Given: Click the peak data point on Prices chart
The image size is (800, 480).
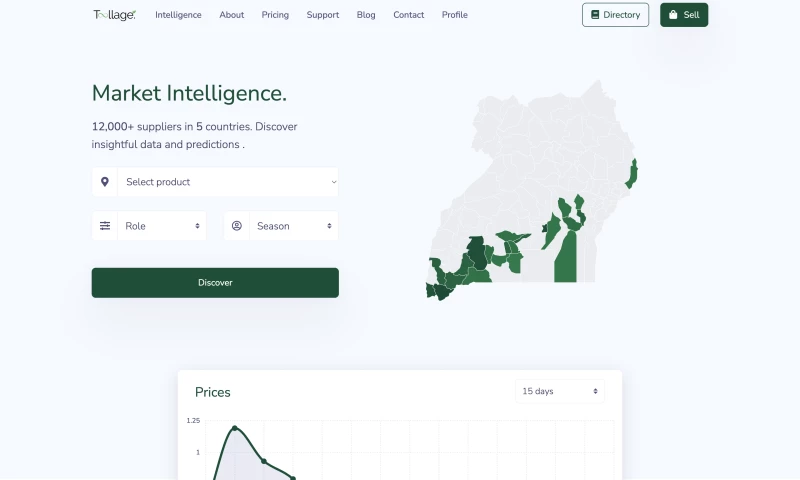Looking at the screenshot, I should tap(235, 428).
